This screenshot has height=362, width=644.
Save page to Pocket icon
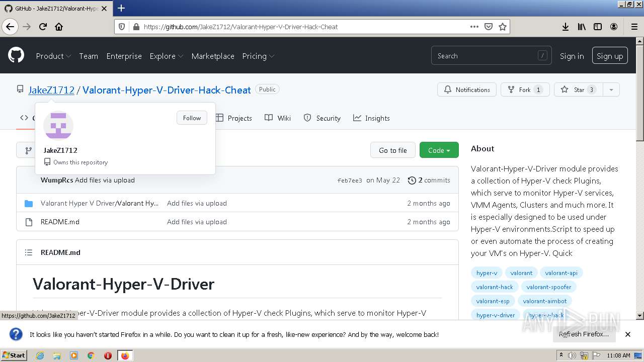[488, 27]
